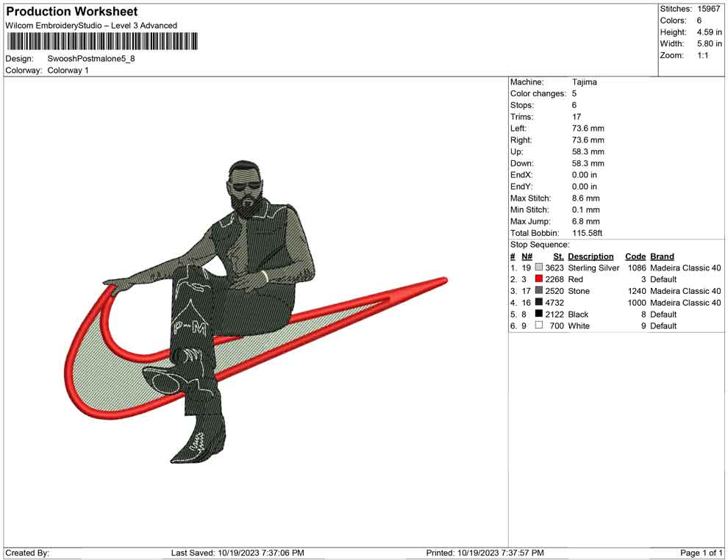Click the "Code" column header
The width and height of the screenshot is (728, 560).
635,256
